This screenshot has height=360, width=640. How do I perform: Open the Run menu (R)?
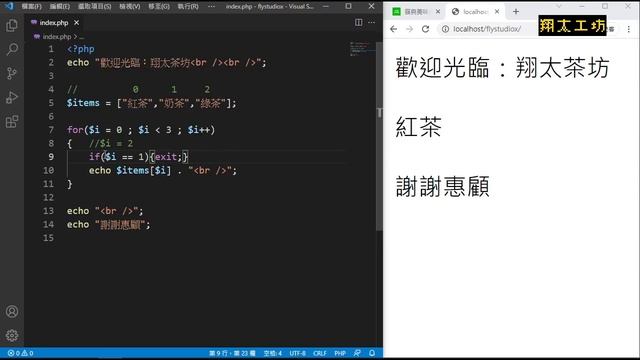[188, 7]
